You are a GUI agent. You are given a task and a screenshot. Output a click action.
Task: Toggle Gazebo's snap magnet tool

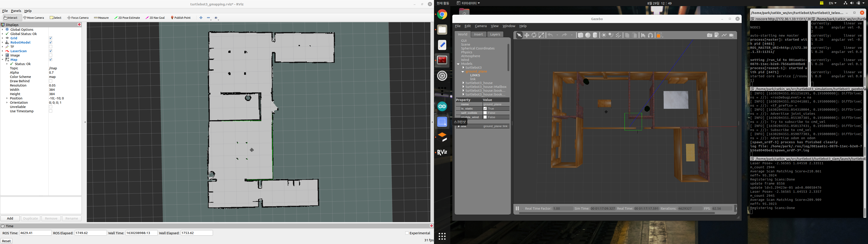coord(651,35)
